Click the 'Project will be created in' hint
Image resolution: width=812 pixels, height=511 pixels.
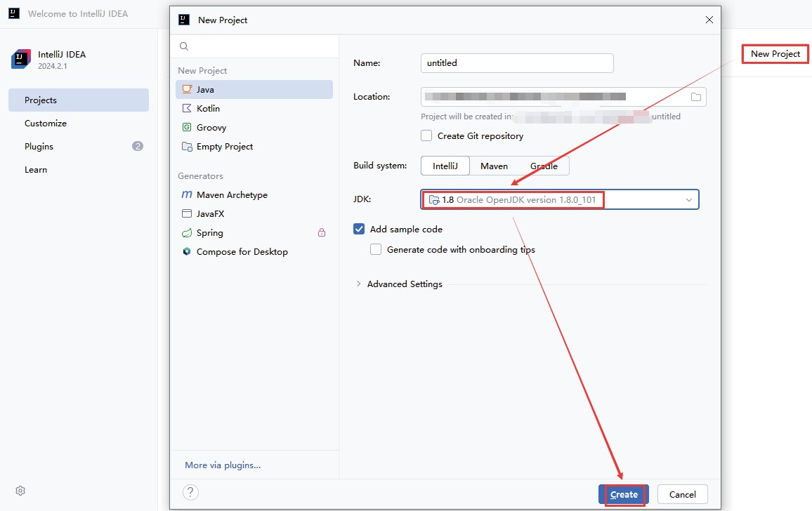click(x=466, y=117)
